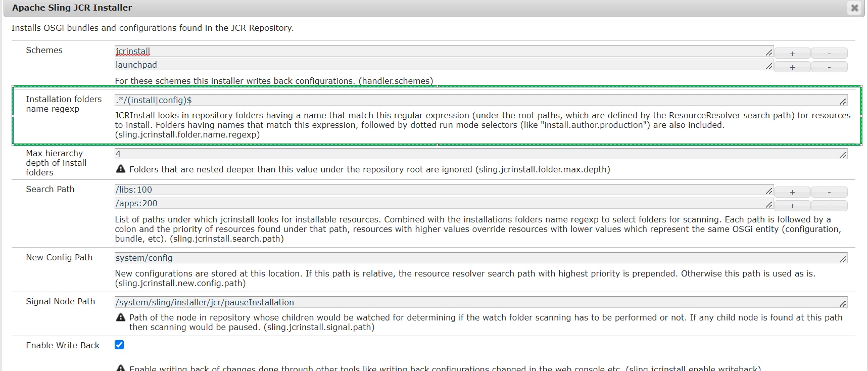Click resize handle of system/config field

coord(843,259)
